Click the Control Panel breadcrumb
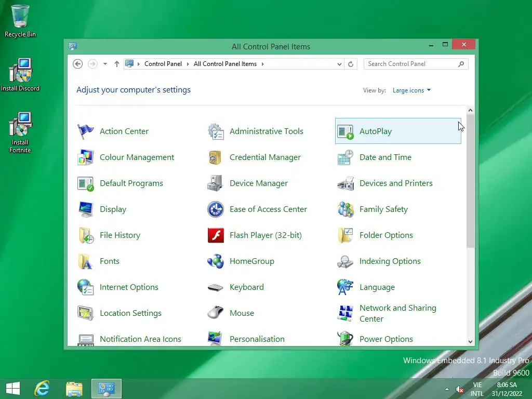532x399 pixels. [x=163, y=64]
